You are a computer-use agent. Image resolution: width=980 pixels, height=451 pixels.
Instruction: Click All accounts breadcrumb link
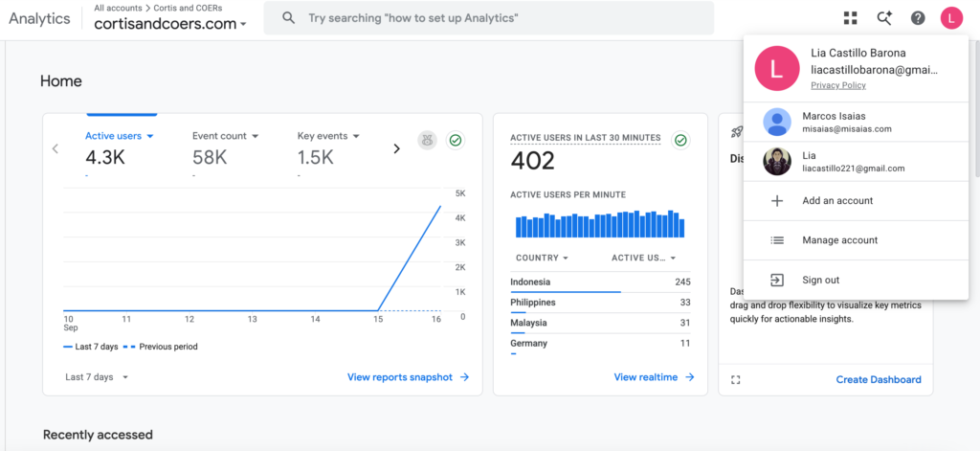(118, 8)
